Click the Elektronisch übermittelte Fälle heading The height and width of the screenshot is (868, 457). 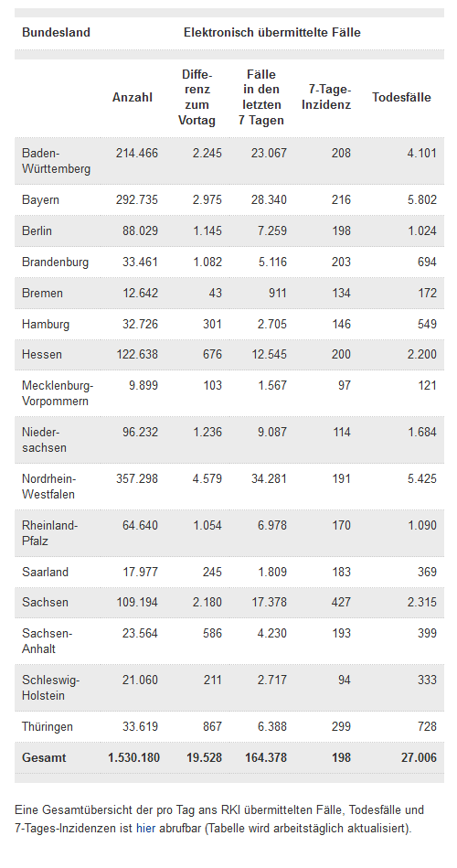(x=271, y=33)
